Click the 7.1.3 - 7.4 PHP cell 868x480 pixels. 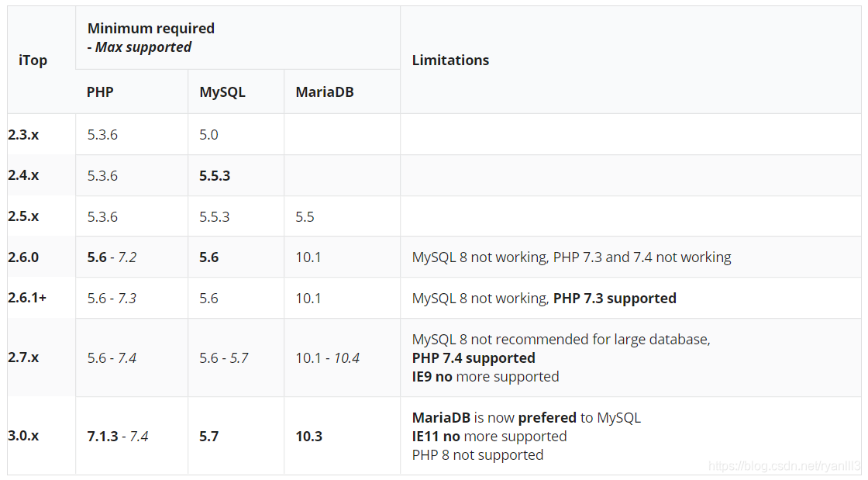coord(117,436)
